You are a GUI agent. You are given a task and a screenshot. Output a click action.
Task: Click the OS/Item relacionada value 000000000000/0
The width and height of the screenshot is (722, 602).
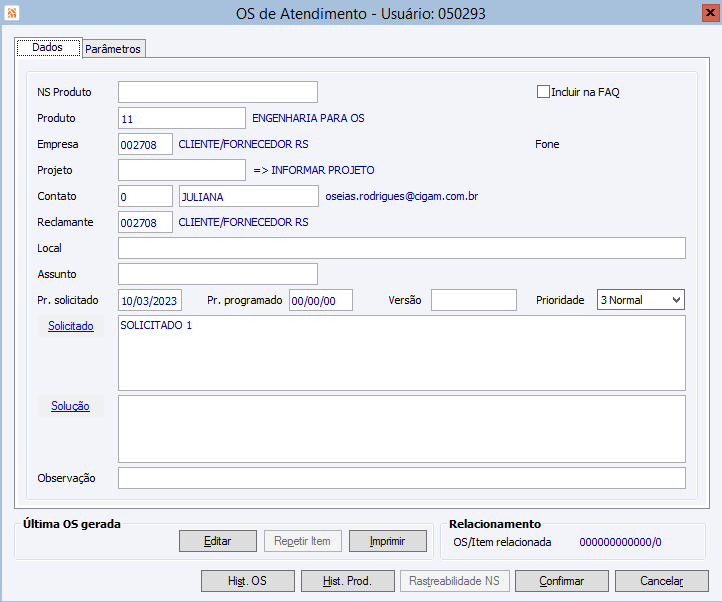coord(620,542)
